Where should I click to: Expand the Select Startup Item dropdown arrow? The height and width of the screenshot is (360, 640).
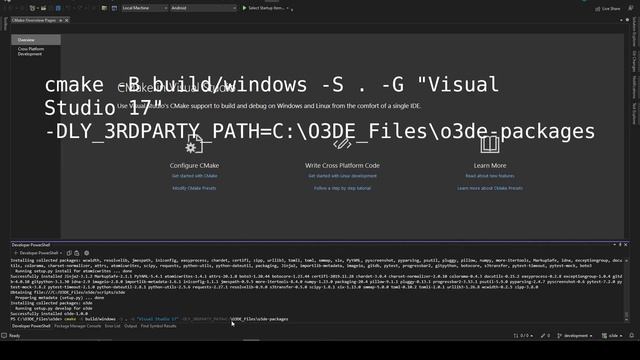coord(288,8)
